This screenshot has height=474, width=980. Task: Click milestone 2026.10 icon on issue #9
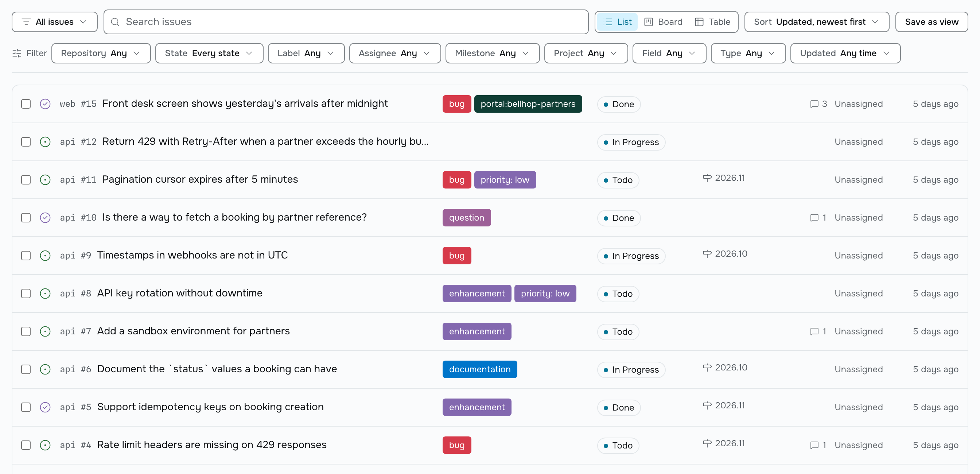pyautogui.click(x=707, y=254)
